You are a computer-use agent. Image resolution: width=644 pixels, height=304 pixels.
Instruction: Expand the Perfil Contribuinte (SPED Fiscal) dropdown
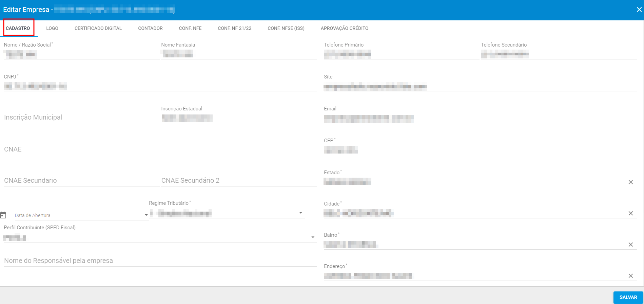pyautogui.click(x=160, y=237)
